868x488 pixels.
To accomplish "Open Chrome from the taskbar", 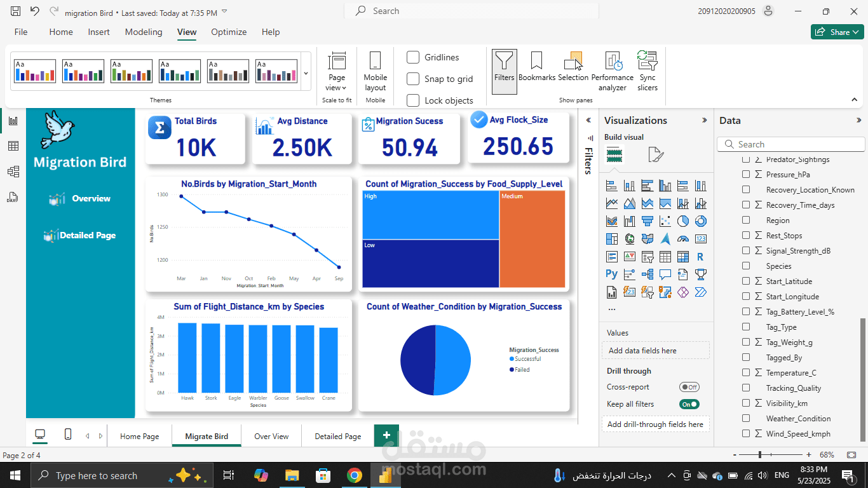I will coord(354,475).
